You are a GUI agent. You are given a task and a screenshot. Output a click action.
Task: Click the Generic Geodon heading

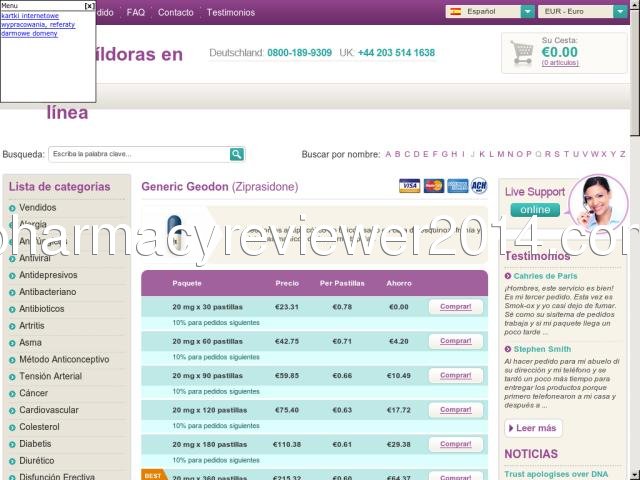click(220, 187)
